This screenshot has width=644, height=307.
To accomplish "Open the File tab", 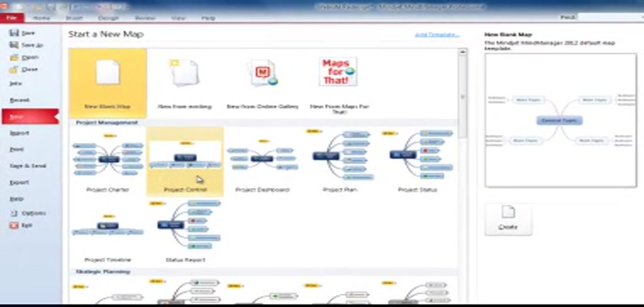I will 14,17.
